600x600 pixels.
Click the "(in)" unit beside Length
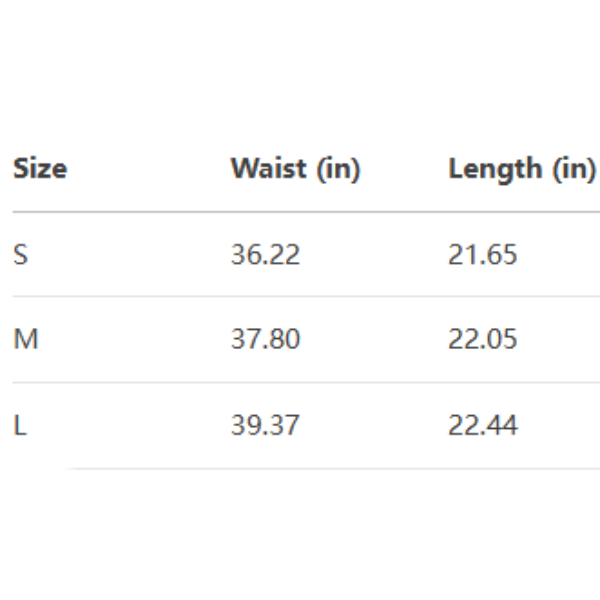click(575, 169)
